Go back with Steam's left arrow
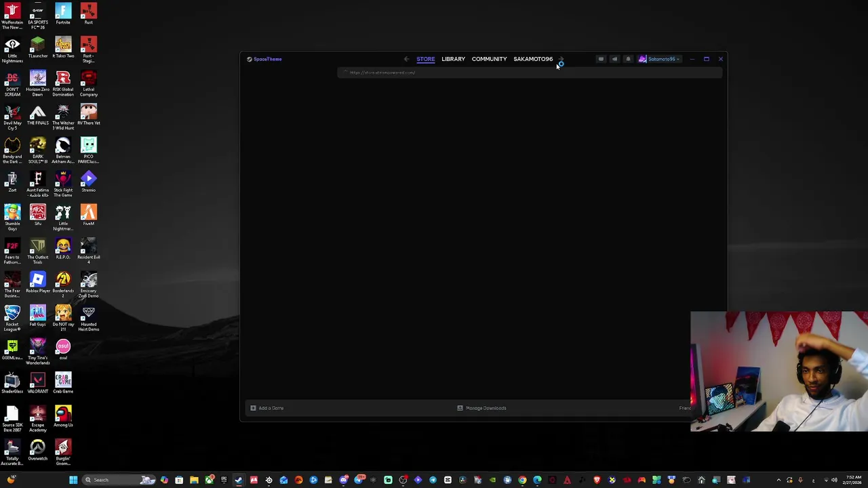 406,59
